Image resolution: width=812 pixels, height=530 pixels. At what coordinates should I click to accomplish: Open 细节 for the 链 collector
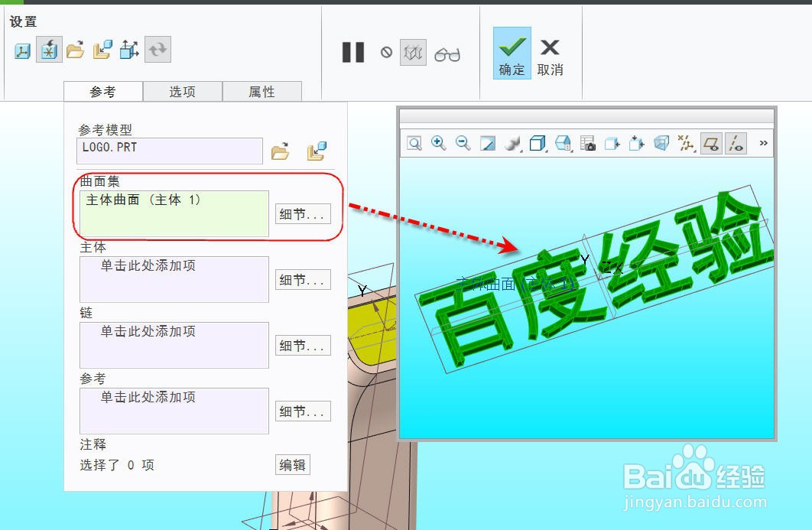[303, 346]
